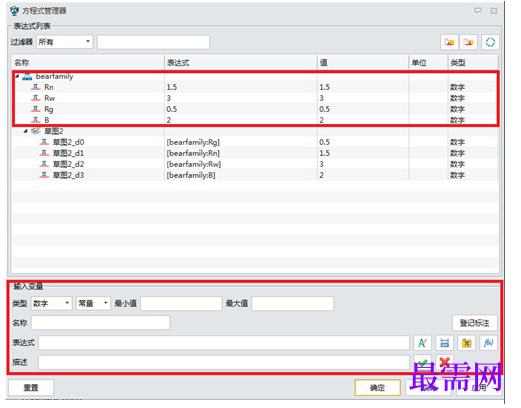Screen dimensions: 521x408
Task: Cancel input with the red X icon
Action: click(444, 362)
